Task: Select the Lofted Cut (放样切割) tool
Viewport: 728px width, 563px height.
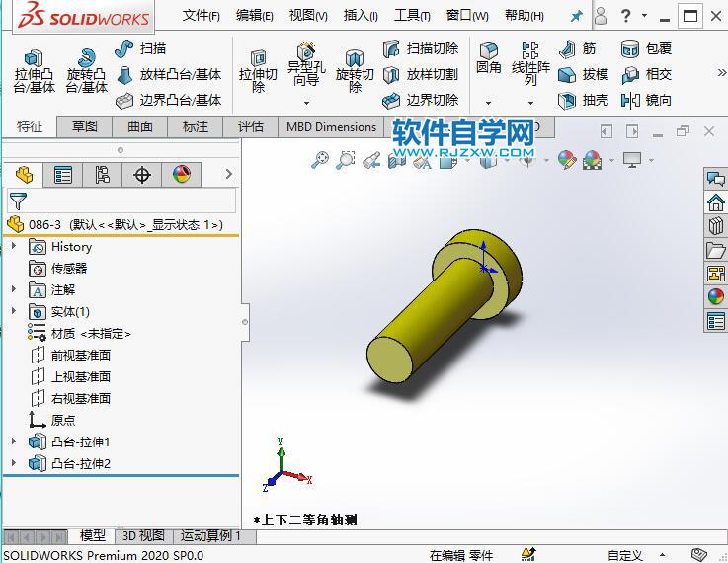Action: [421, 74]
